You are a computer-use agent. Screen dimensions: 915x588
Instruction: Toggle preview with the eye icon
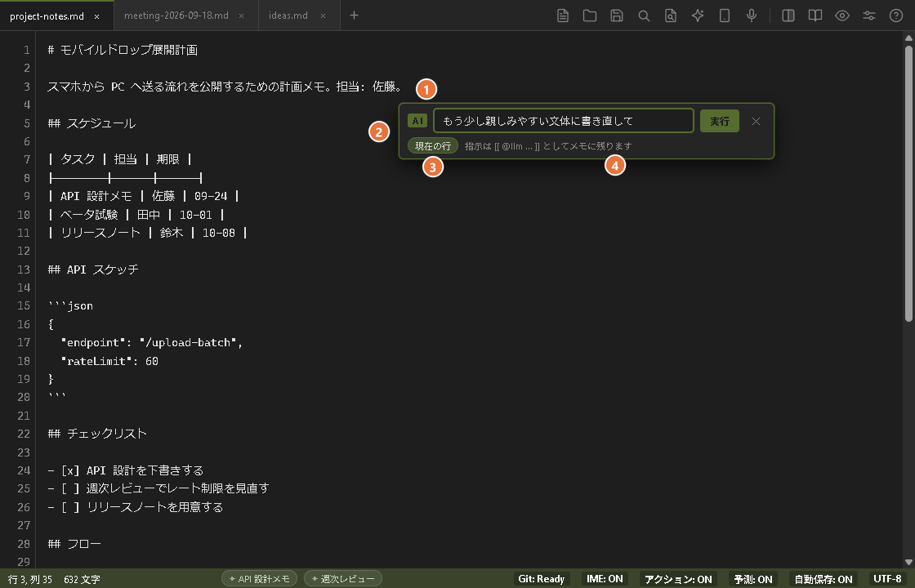(x=841, y=16)
